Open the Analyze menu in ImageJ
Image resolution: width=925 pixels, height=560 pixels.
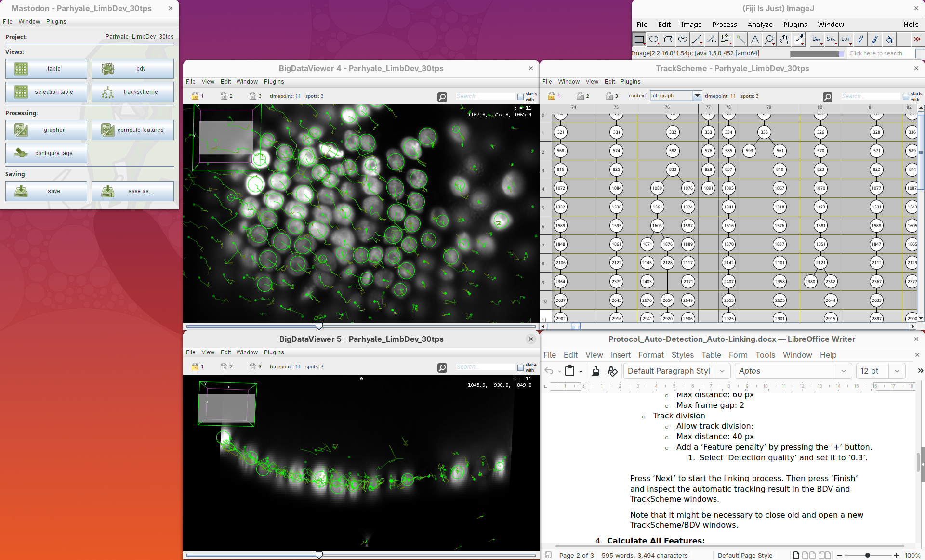(x=760, y=25)
